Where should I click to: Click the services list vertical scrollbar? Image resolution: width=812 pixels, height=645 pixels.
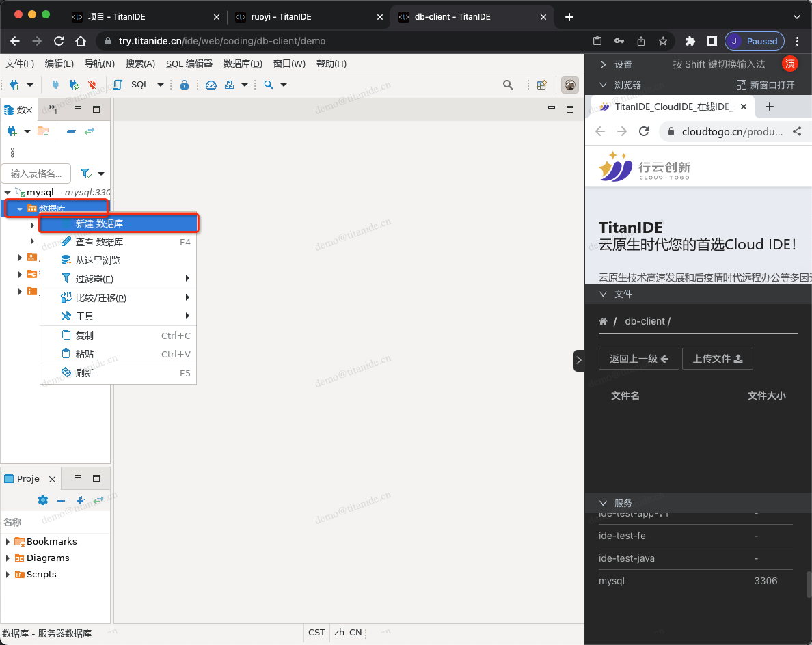coord(809,584)
